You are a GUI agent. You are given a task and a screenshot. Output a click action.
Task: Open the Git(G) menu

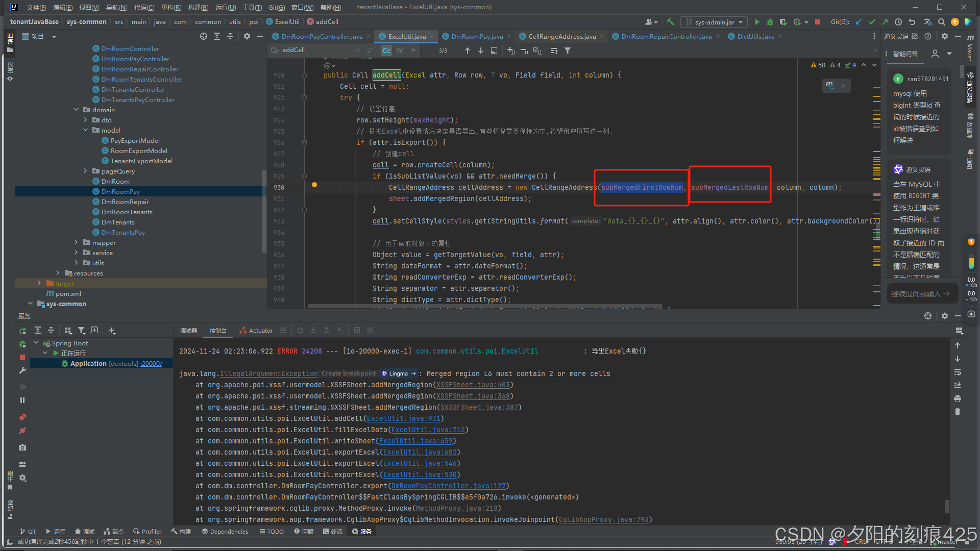[x=276, y=7]
